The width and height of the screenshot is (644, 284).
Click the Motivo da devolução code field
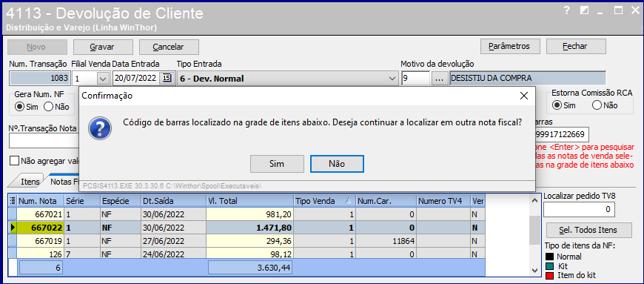(415, 78)
